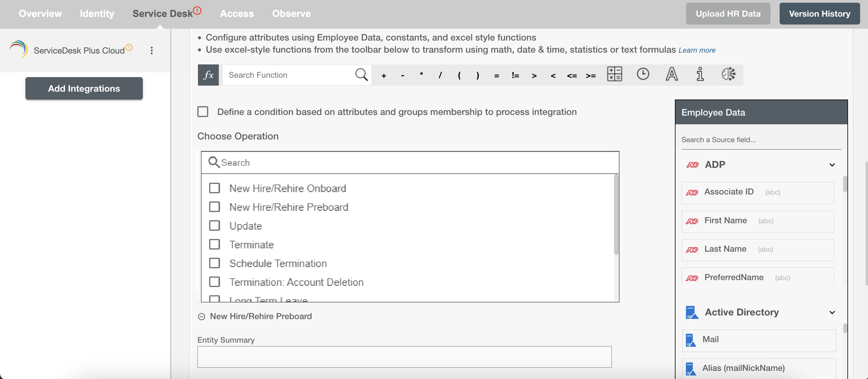The width and height of the screenshot is (868, 379).
Task: Expand the Active Directory section
Action: pyautogui.click(x=833, y=312)
